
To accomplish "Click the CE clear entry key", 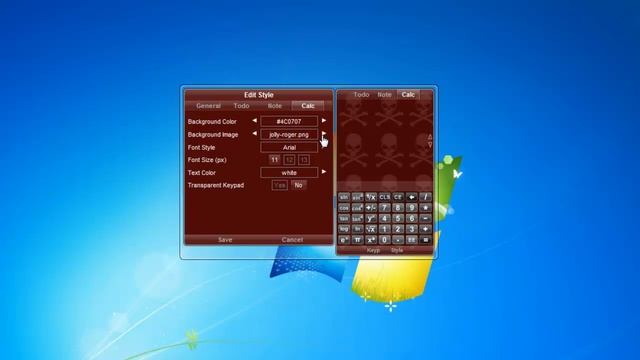I will click(x=398, y=197).
